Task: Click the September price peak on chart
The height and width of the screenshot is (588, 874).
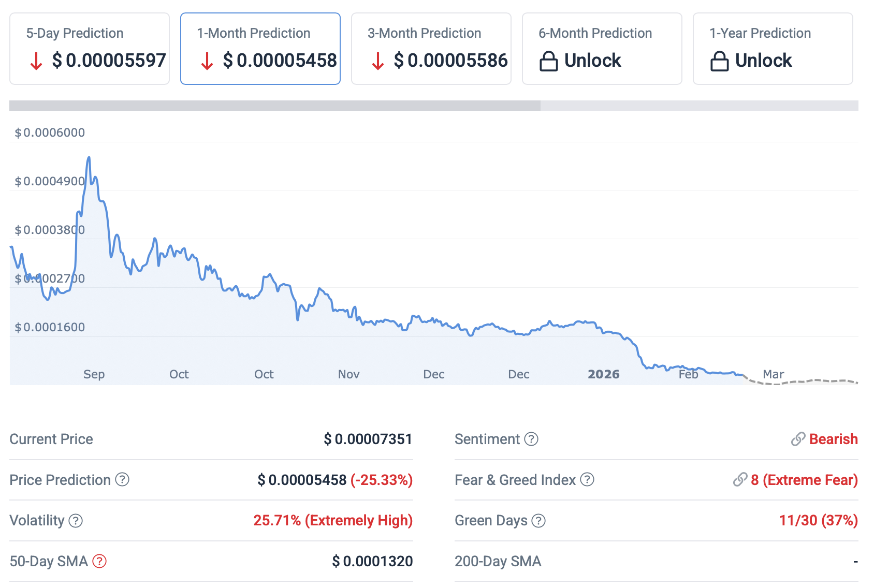Action: (89, 157)
